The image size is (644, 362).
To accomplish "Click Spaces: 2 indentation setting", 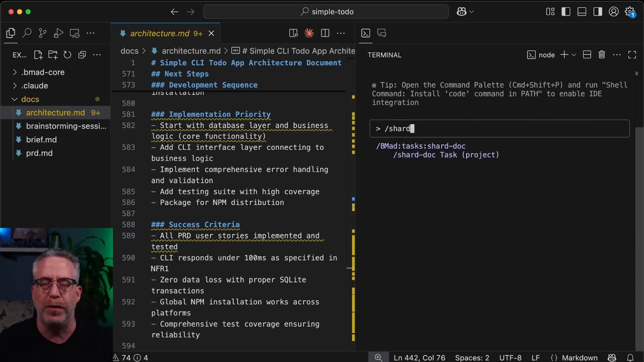I will tap(472, 358).
